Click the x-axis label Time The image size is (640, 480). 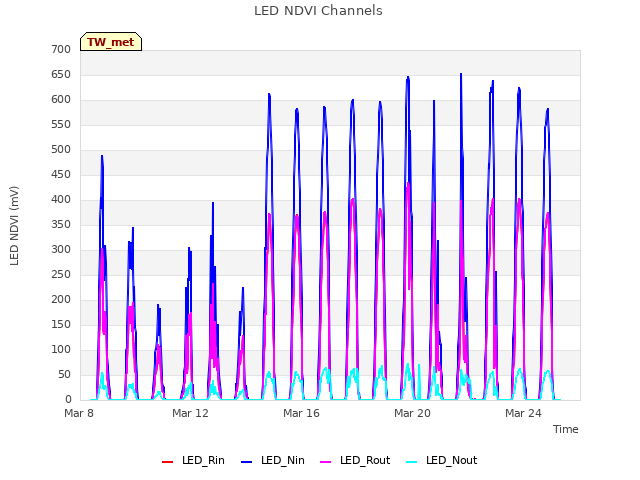pyautogui.click(x=565, y=429)
